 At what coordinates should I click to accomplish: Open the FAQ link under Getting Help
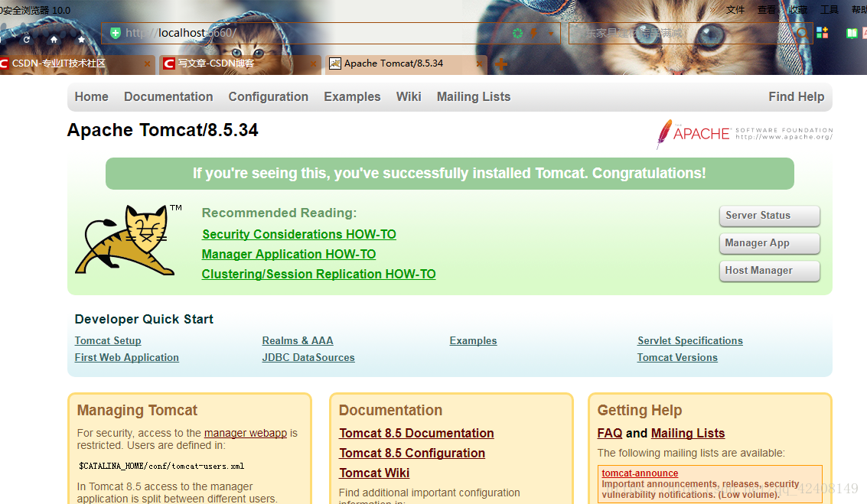click(x=610, y=434)
